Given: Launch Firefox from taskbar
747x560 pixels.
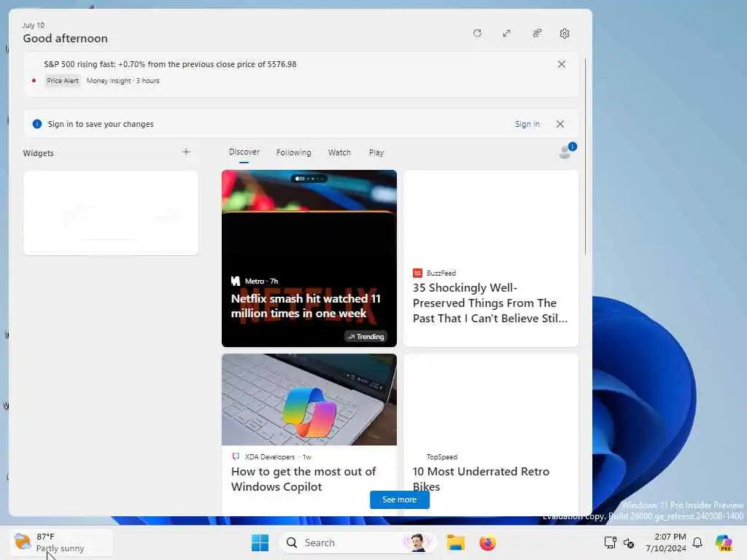Looking at the screenshot, I should point(487,542).
